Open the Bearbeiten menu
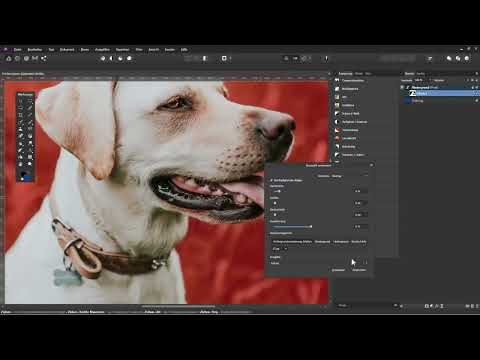 35,50
